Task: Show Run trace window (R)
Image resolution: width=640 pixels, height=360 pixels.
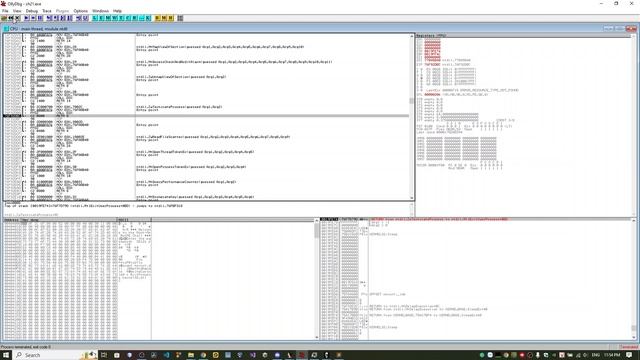Action: click(x=134, y=18)
